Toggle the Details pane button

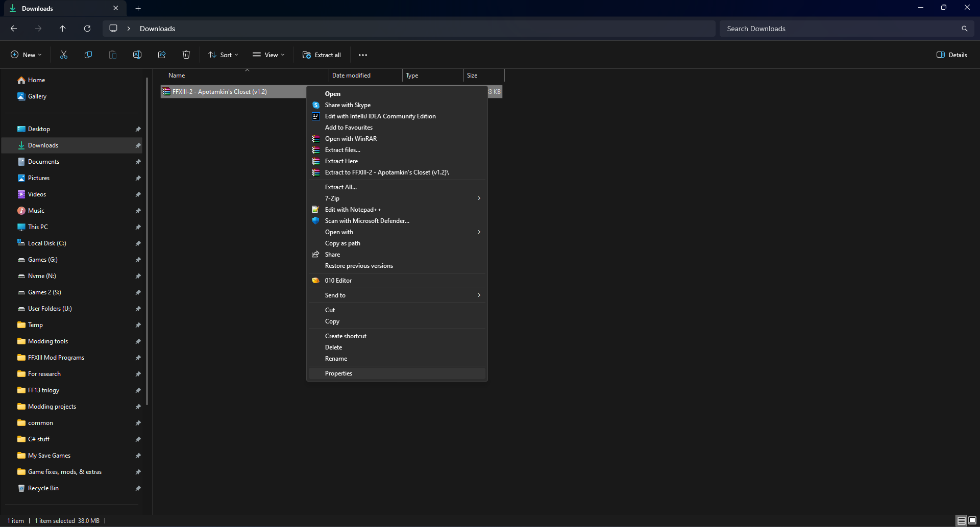point(952,55)
